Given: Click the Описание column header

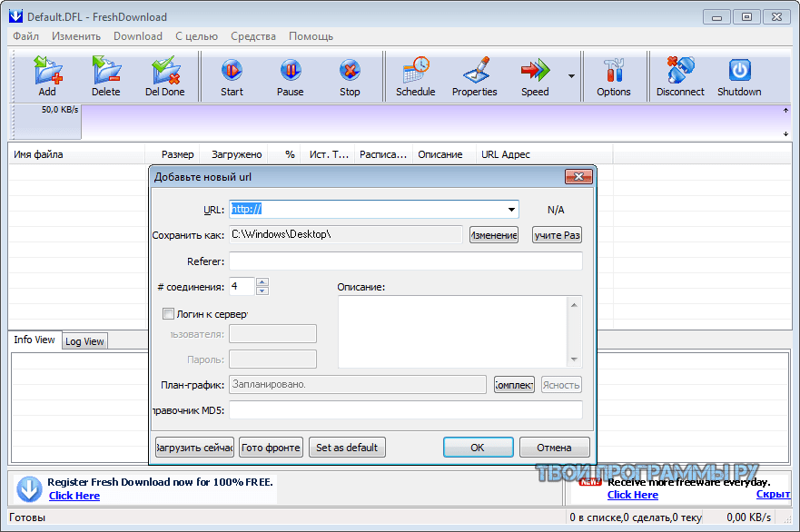Looking at the screenshot, I should point(444,154).
